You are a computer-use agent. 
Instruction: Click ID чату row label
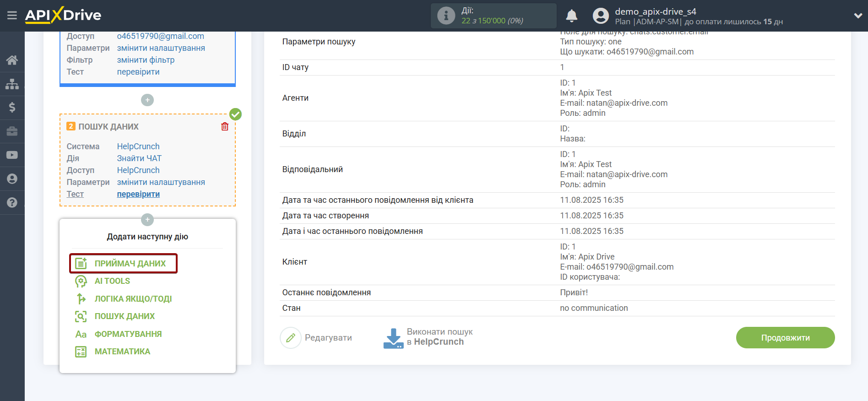[295, 67]
